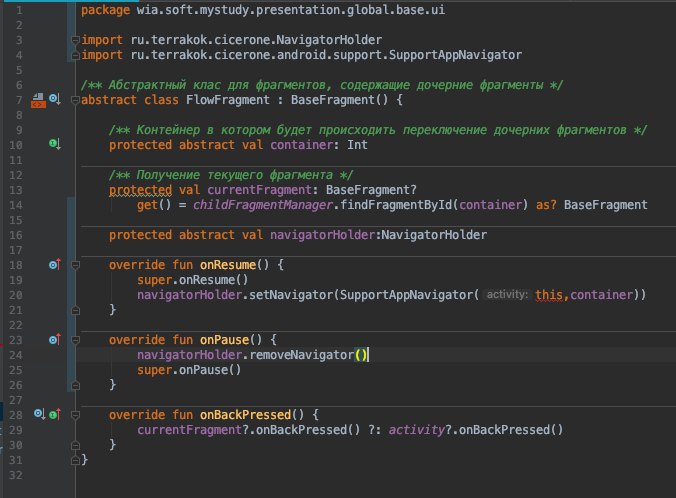676x498 pixels.
Task: Click the 'FlowFragment' class name
Action: [228, 100]
